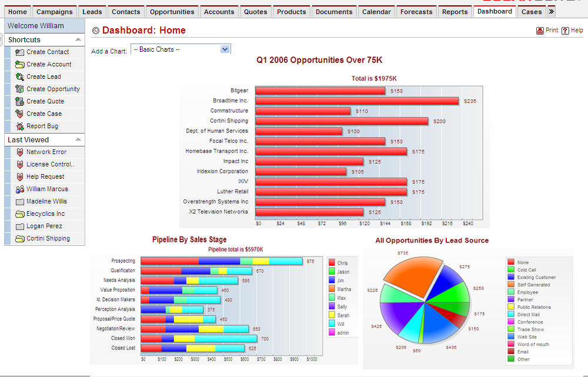The width and height of the screenshot is (588, 377).
Task: Collapse the Shortcuts panel
Action: tap(78, 40)
